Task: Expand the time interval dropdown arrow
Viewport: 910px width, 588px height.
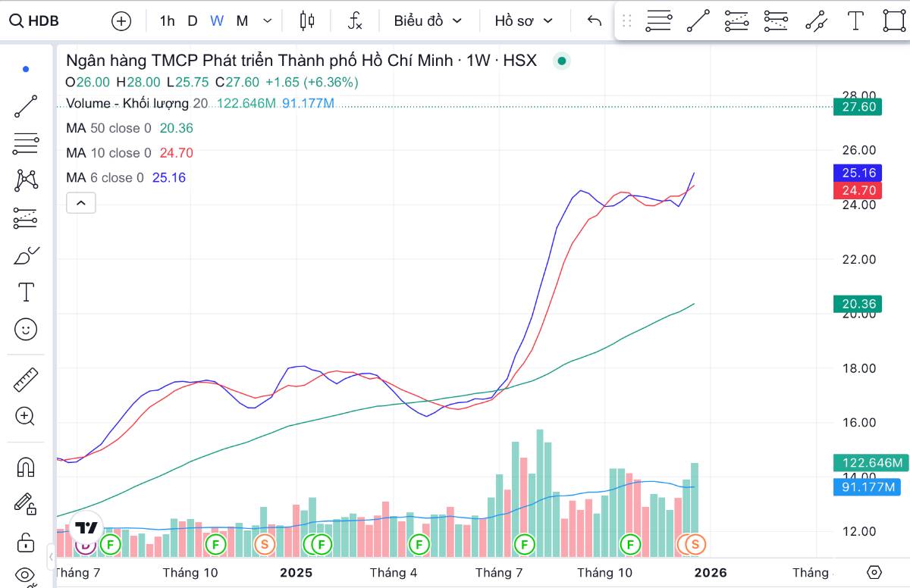Action: pyautogui.click(x=267, y=20)
